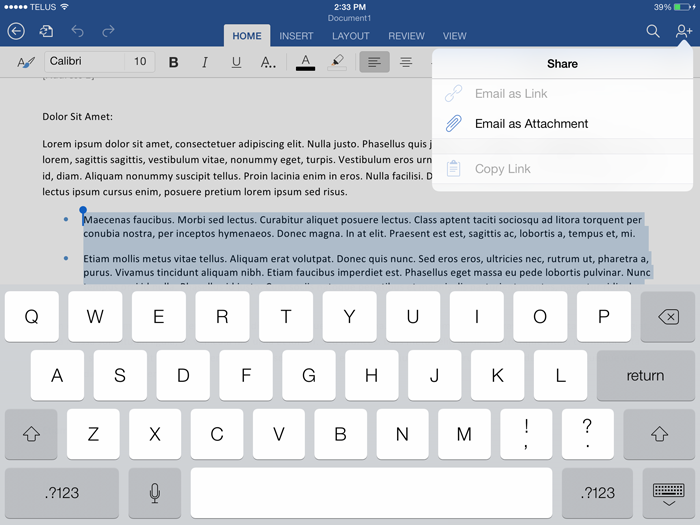Open the Calibri font name dropdown

click(x=84, y=62)
